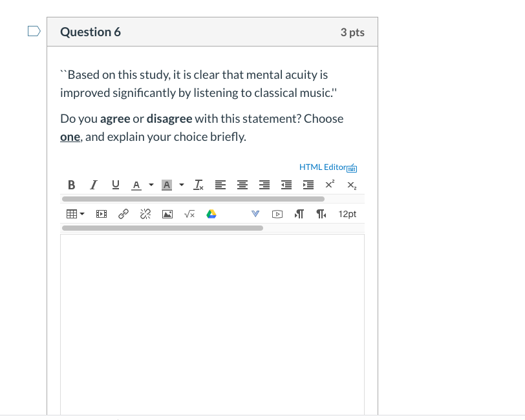Select the background color swatch highlighted A
Viewport: 525px width, 420px height.
tap(167, 185)
